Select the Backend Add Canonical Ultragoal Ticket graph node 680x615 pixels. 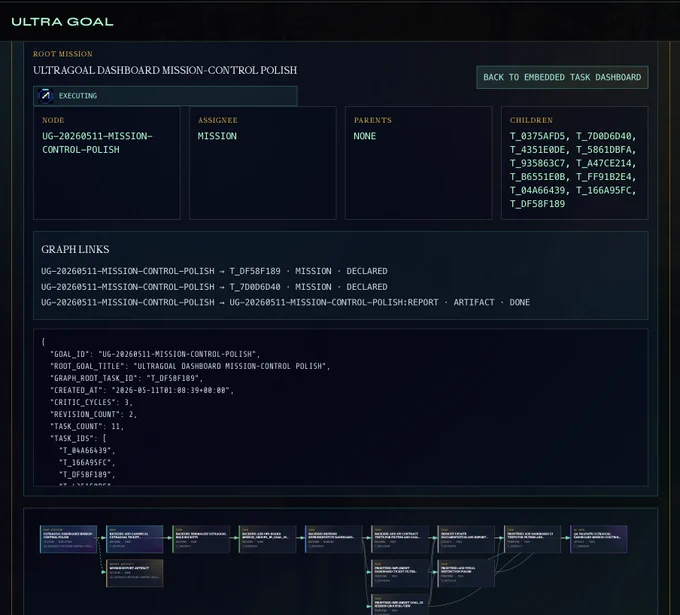click(x=134, y=539)
